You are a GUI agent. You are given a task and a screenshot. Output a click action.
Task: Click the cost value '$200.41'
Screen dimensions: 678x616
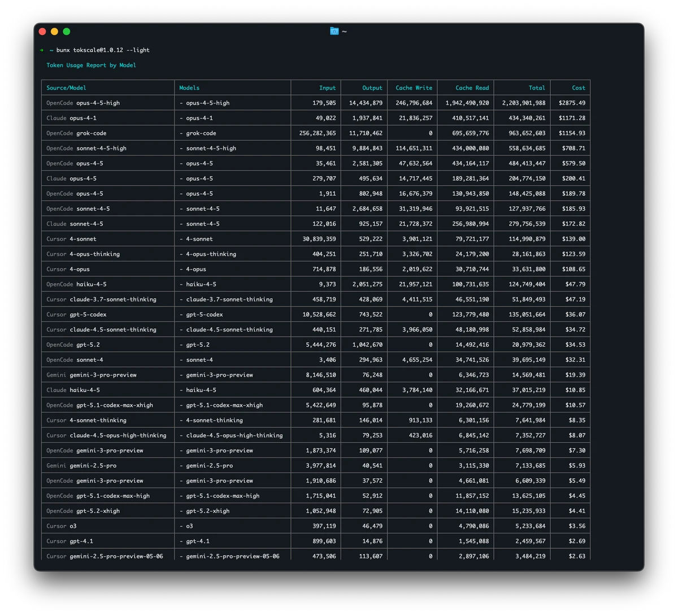[573, 178]
